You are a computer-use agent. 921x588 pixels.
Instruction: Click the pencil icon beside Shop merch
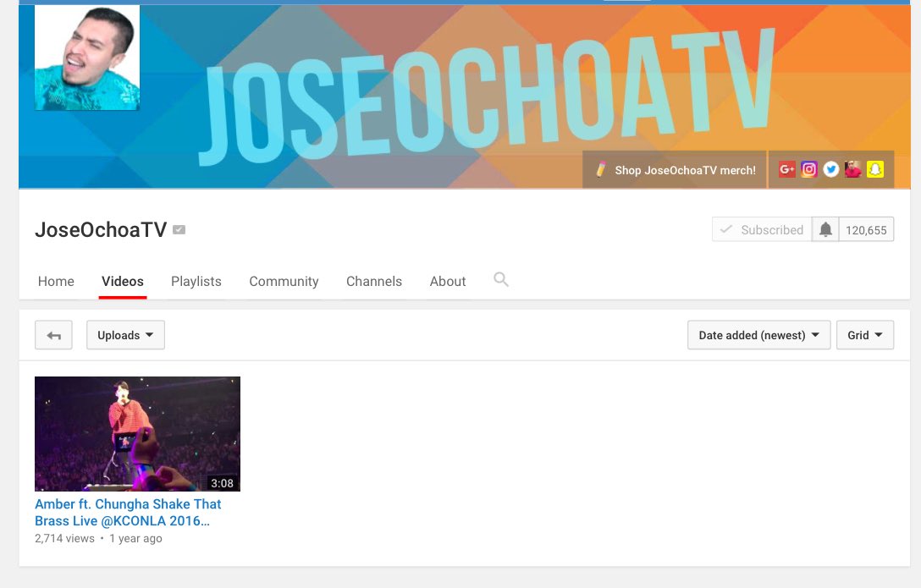600,169
